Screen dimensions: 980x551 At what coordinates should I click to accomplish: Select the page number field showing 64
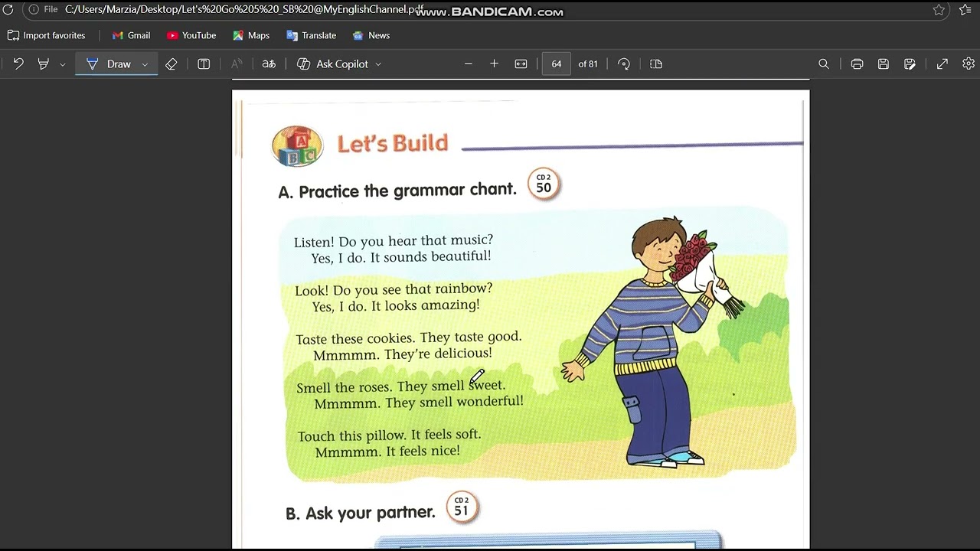tap(557, 64)
